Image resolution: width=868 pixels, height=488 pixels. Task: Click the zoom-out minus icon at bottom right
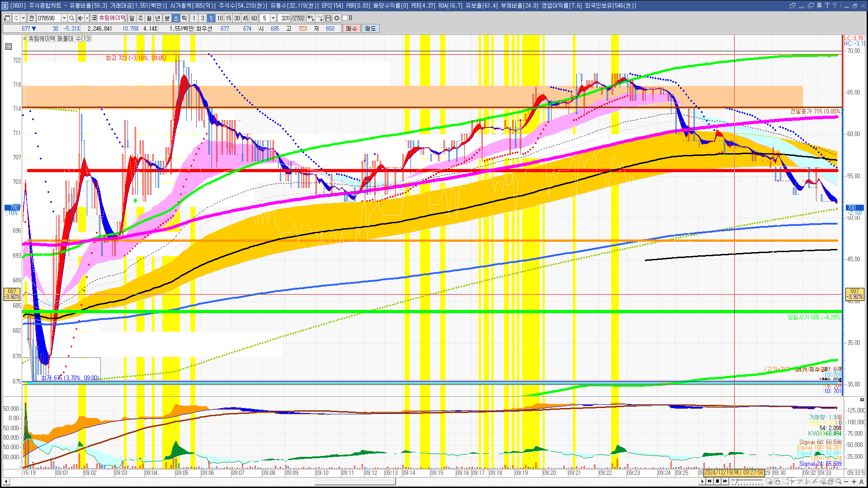pos(847,481)
